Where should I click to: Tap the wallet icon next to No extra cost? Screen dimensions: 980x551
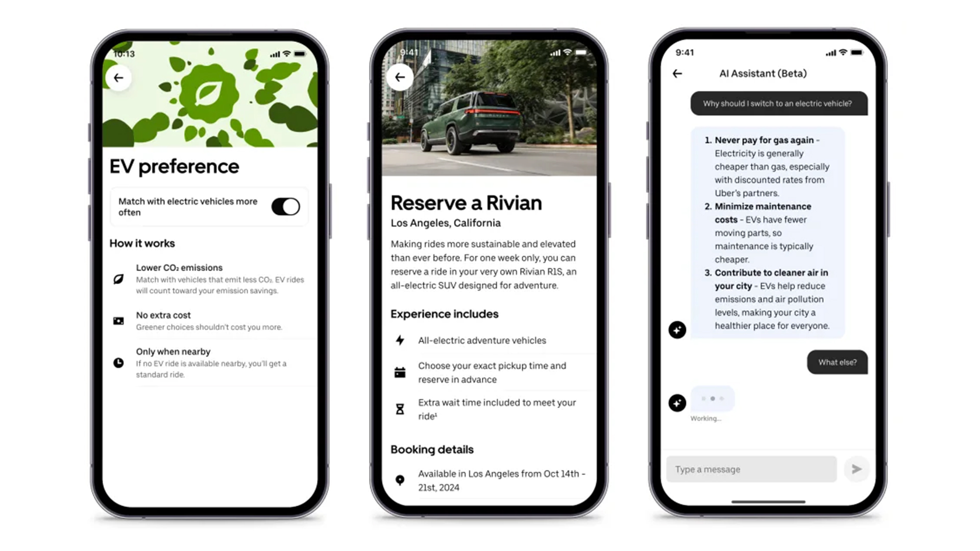point(118,319)
